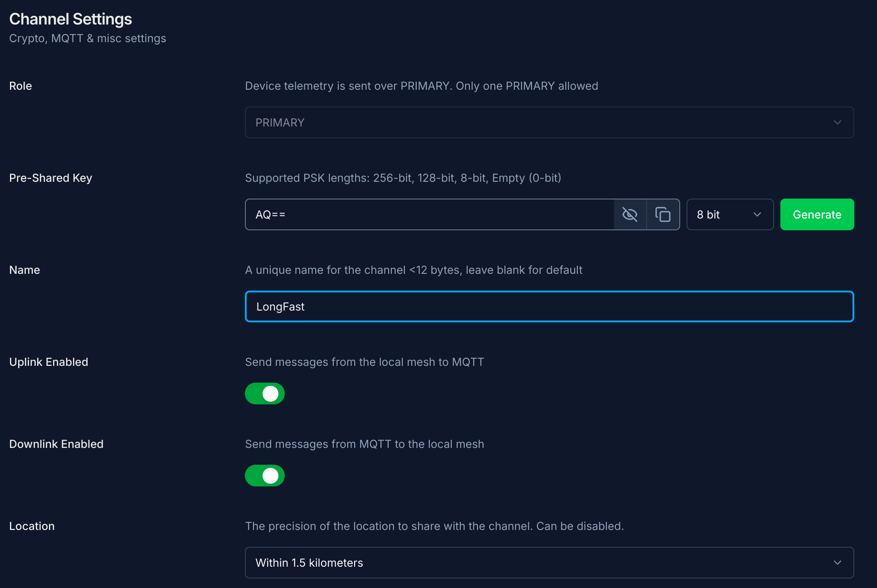
Task: Copy the Pre-Shared Key to clipboard
Action: (663, 214)
